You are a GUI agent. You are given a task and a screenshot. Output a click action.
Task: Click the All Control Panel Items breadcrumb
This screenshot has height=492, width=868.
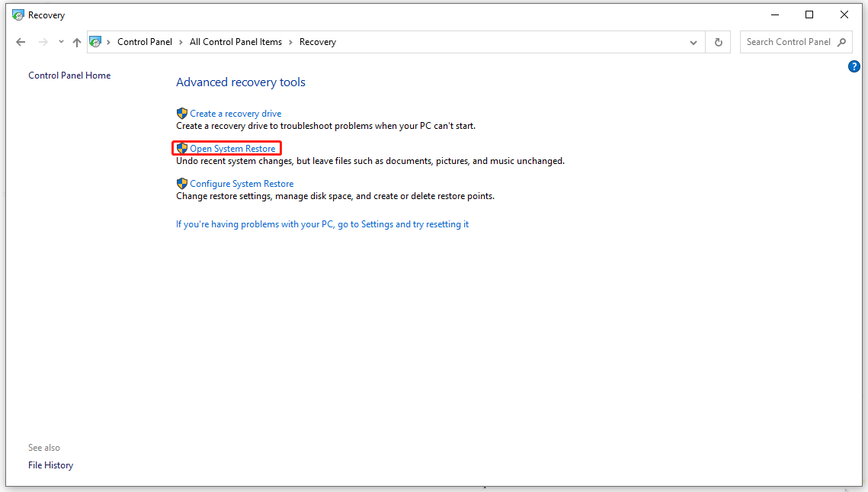pos(235,42)
